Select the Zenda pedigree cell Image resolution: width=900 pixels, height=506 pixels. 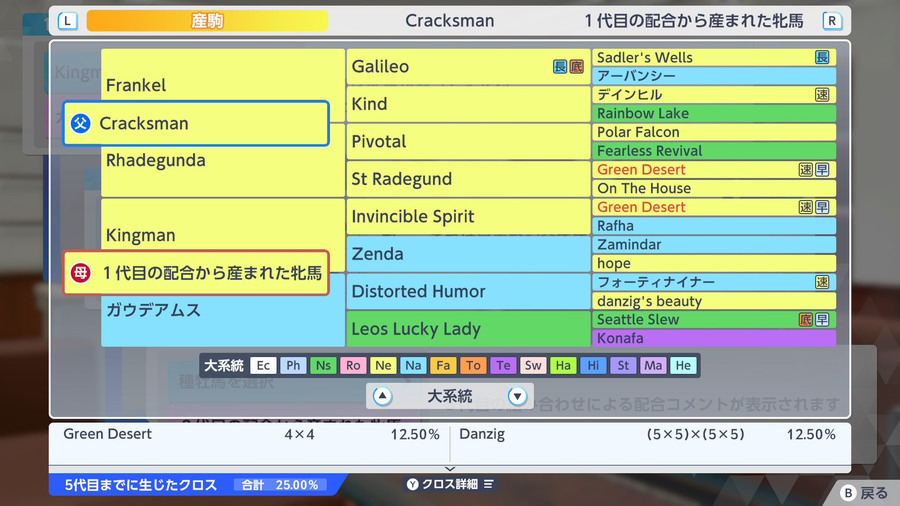468,254
